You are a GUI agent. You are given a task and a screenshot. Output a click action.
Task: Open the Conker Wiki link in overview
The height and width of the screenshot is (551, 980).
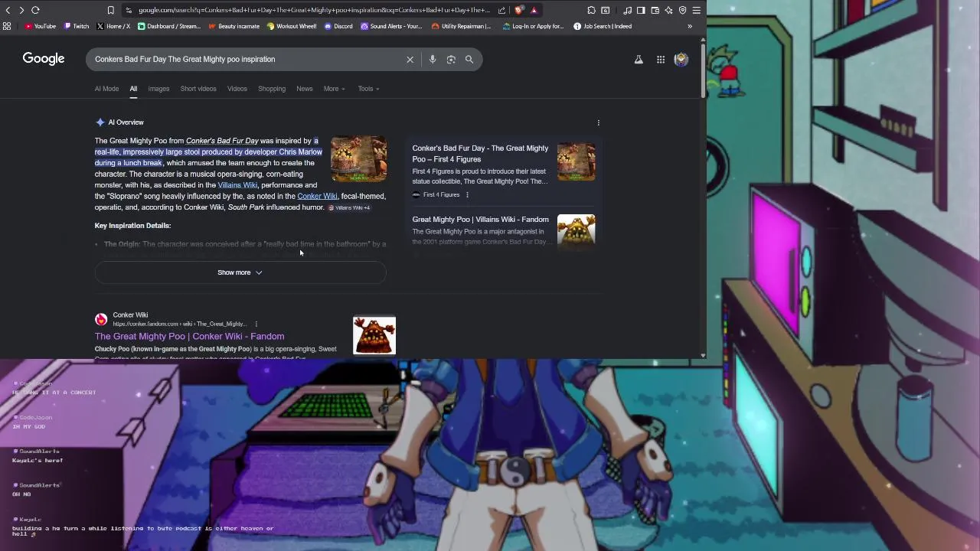(x=317, y=197)
